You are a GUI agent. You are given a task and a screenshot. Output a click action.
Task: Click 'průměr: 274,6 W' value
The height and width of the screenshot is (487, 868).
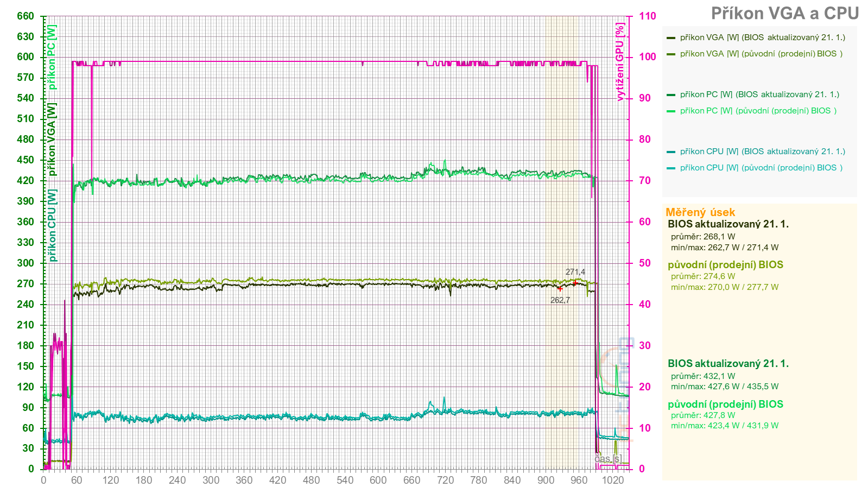(703, 276)
